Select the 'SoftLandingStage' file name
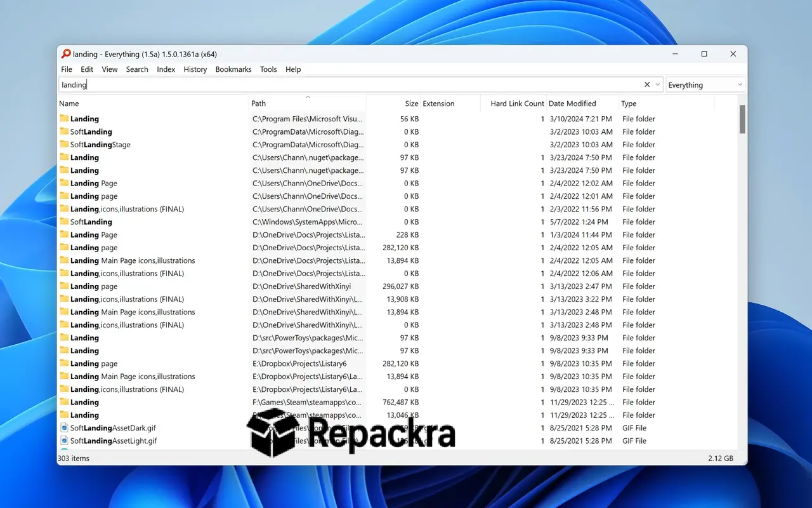Viewport: 812px width, 508px height. pos(100,145)
